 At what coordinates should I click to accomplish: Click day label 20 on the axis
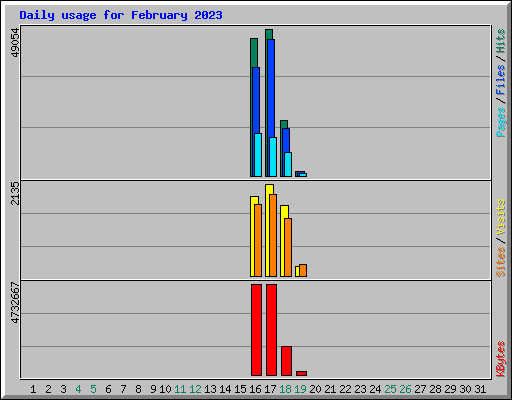tap(315, 389)
